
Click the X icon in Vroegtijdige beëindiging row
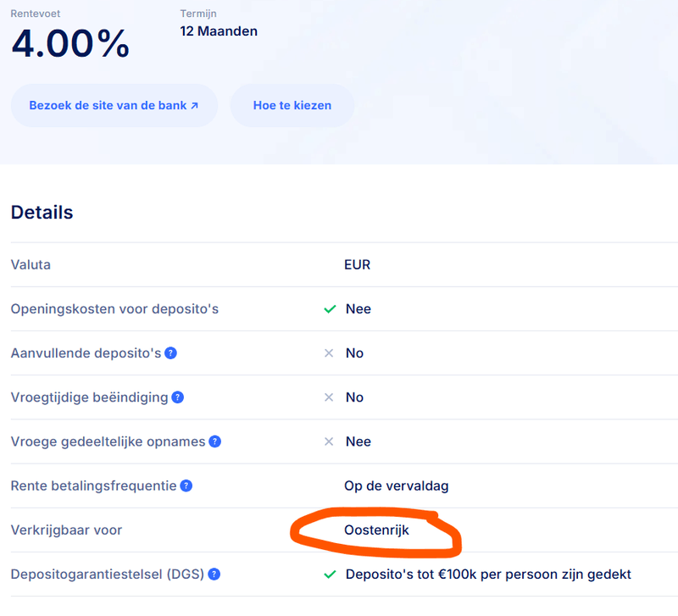pos(329,397)
